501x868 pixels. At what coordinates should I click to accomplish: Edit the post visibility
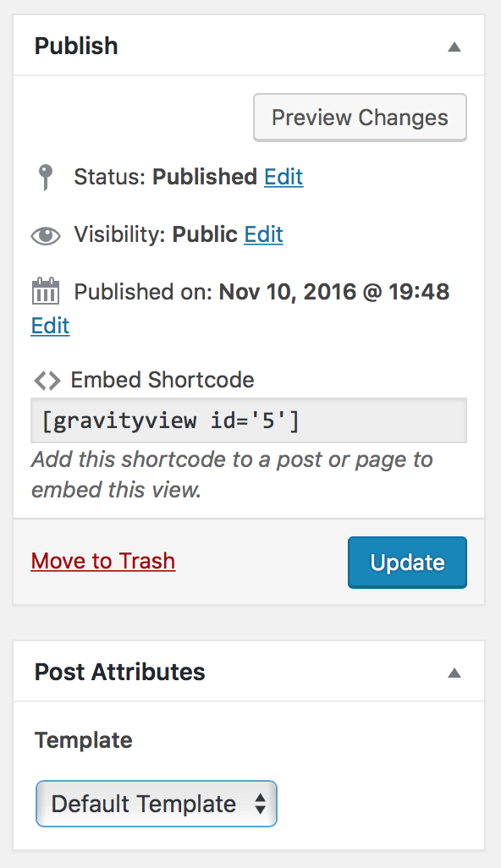[x=263, y=235]
